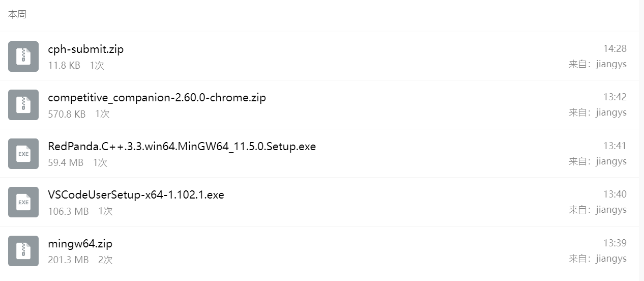644x281 pixels.
Task: Click 来自：jiangys on the mingw64.zip row
Action: (x=597, y=259)
